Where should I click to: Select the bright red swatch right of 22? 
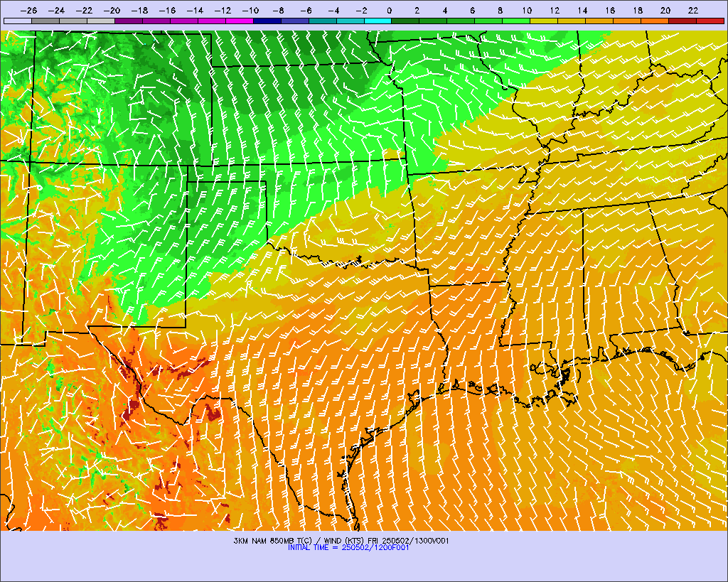(x=710, y=21)
